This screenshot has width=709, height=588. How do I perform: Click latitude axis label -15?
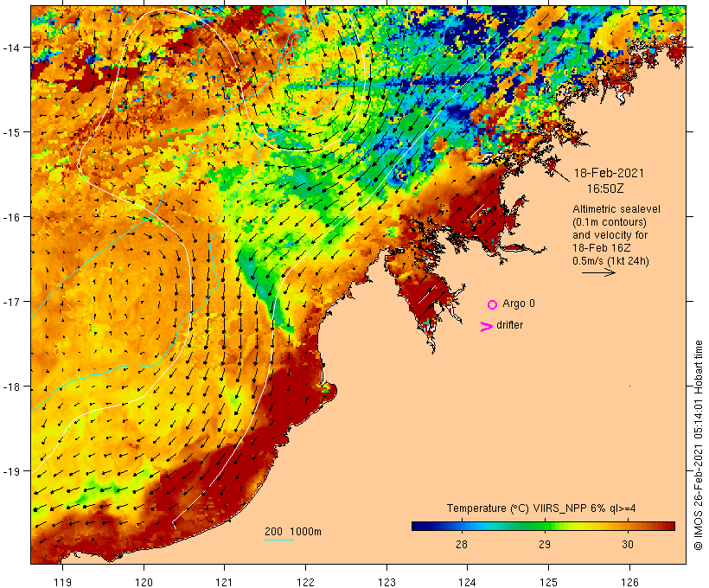coord(10,132)
